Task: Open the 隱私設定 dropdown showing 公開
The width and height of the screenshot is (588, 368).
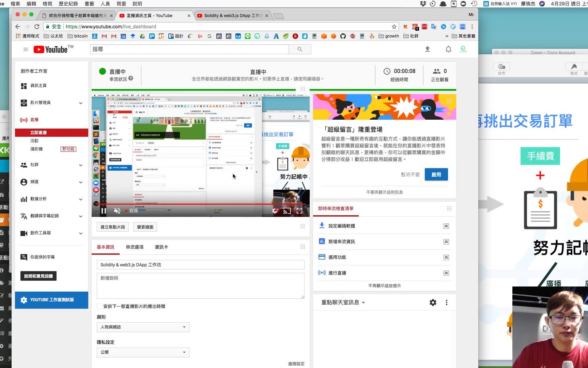Action: pyautogui.click(x=143, y=352)
